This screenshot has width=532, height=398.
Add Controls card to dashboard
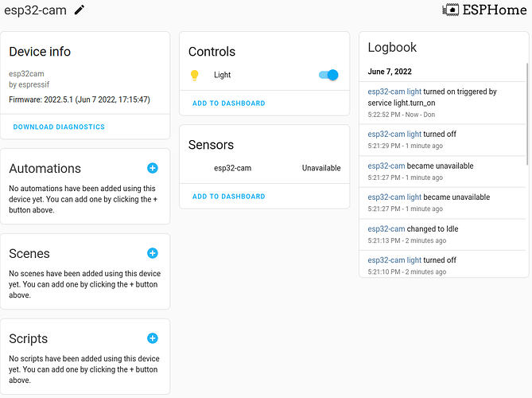point(229,103)
